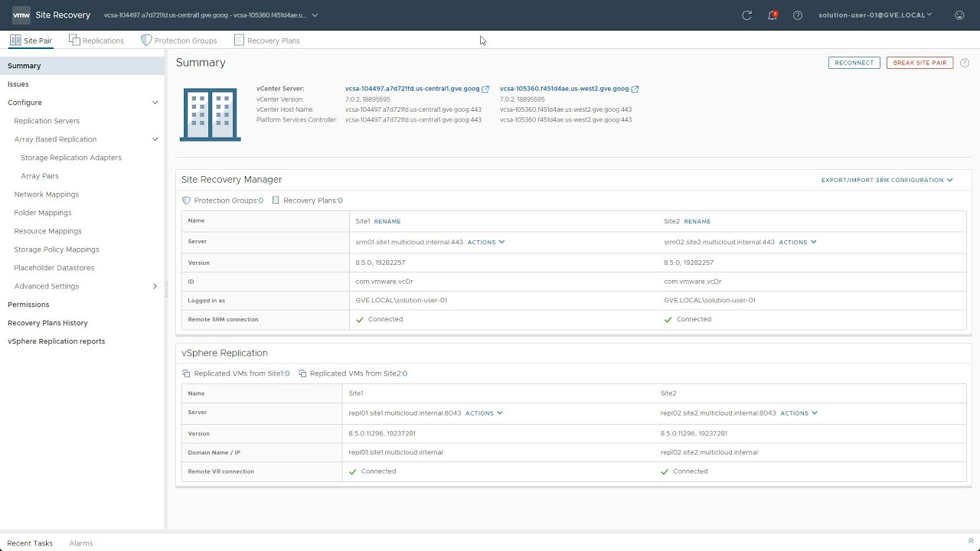Collapse the Configure section in sidebar
980x551 pixels.
(155, 103)
